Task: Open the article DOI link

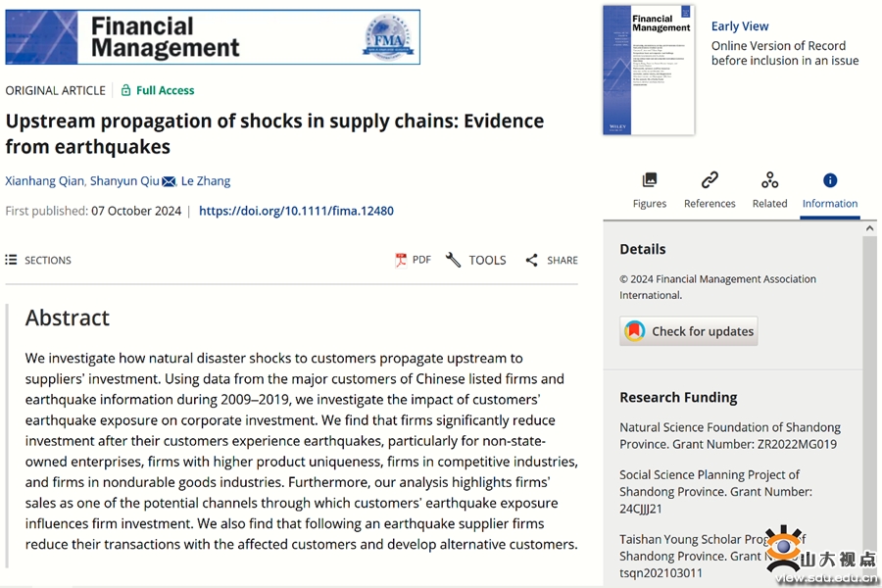Action: tap(296, 211)
